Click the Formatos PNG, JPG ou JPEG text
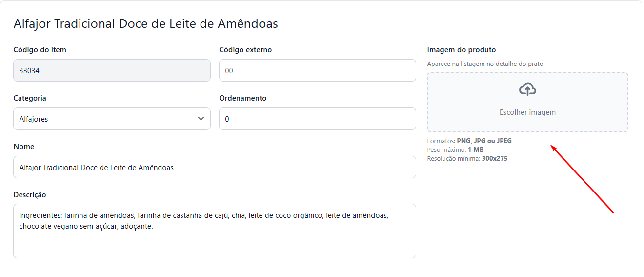This screenshot has width=644, height=277. pyautogui.click(x=469, y=141)
